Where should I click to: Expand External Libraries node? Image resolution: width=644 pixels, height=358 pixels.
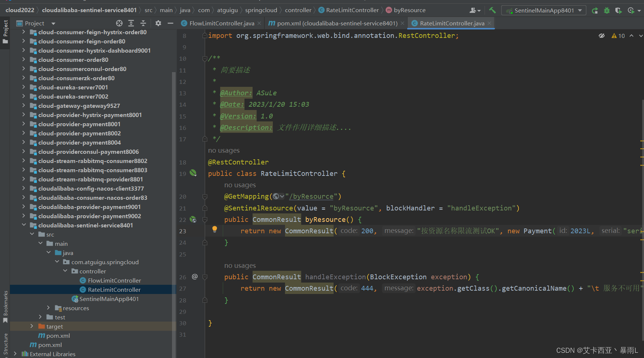[x=15, y=354]
